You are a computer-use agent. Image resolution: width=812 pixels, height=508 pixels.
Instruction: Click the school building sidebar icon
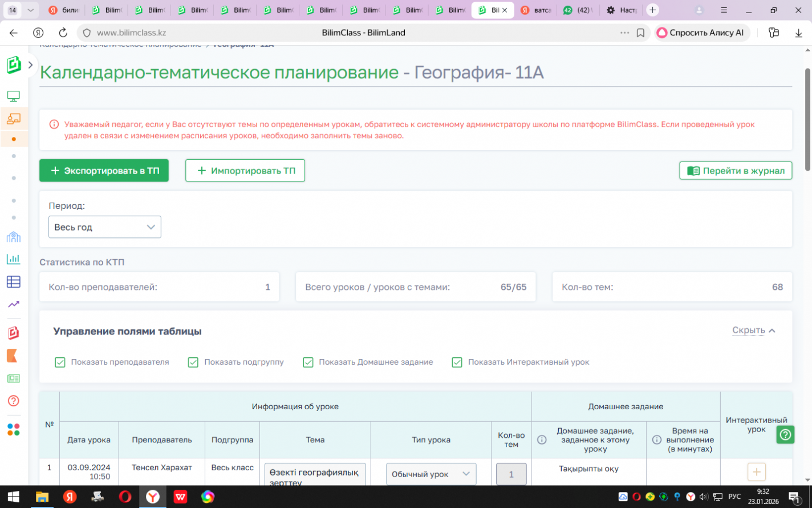click(x=14, y=237)
